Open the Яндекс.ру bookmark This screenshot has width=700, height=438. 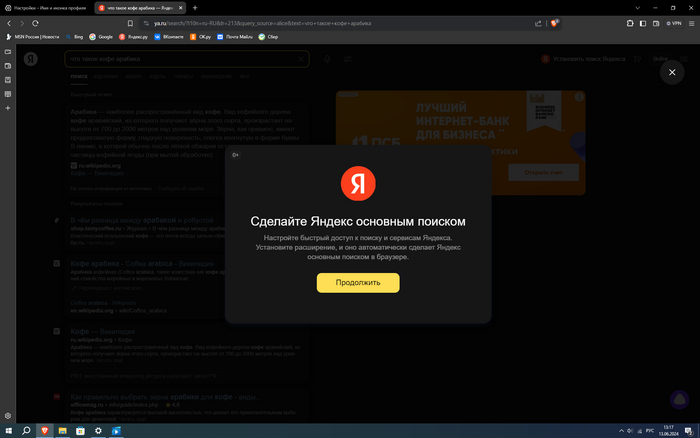click(133, 37)
